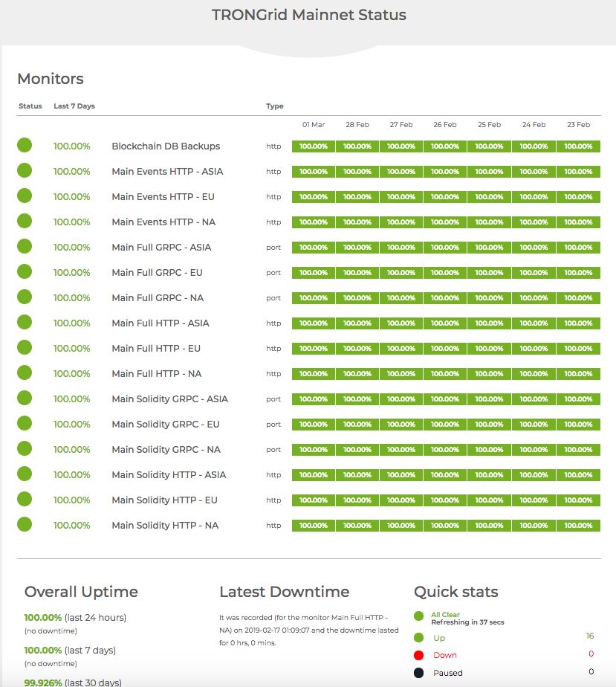Click the 100.00% value next to Main Full HTTP - EU
This screenshot has width=616, height=687.
(x=72, y=349)
